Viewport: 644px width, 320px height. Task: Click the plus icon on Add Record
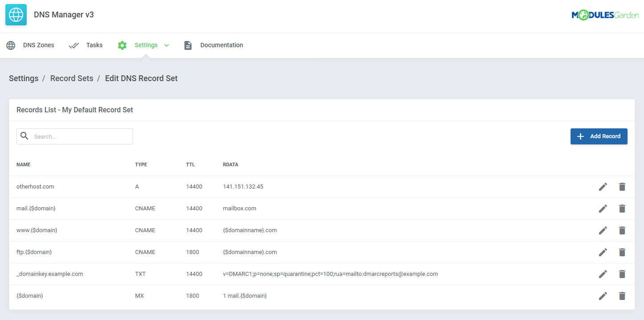point(580,136)
